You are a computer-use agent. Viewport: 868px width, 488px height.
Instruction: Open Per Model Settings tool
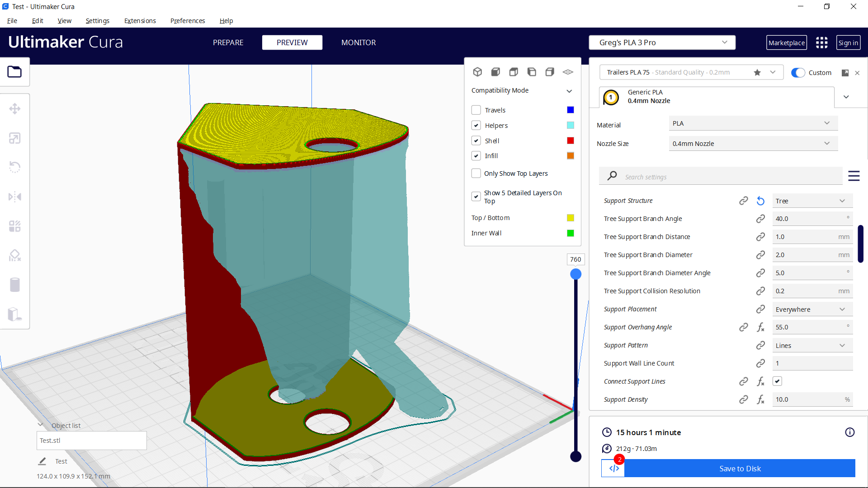click(15, 226)
